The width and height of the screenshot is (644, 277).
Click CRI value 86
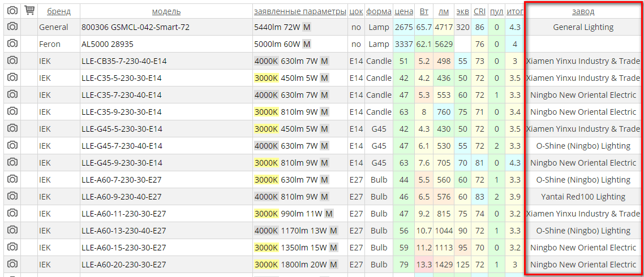(x=480, y=28)
